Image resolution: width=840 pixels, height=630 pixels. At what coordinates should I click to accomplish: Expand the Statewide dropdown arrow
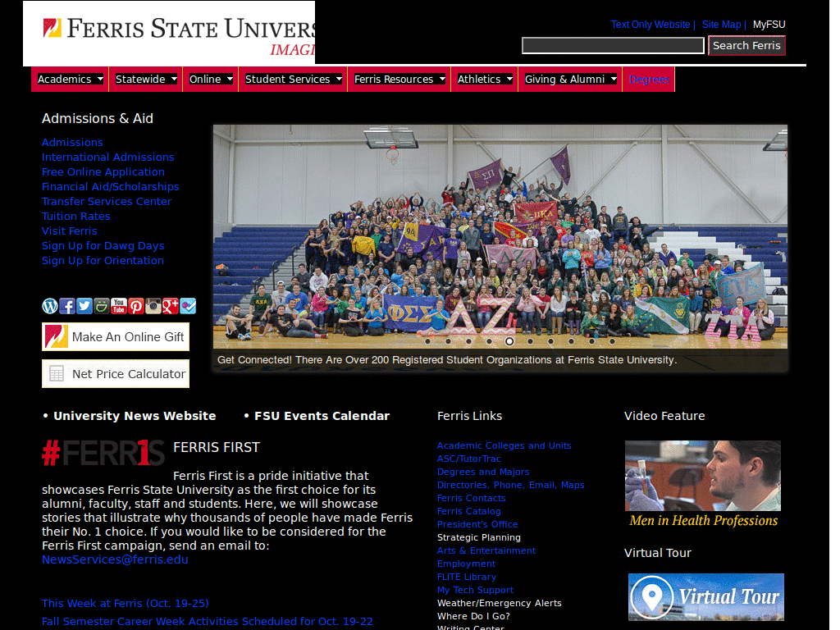pos(174,80)
